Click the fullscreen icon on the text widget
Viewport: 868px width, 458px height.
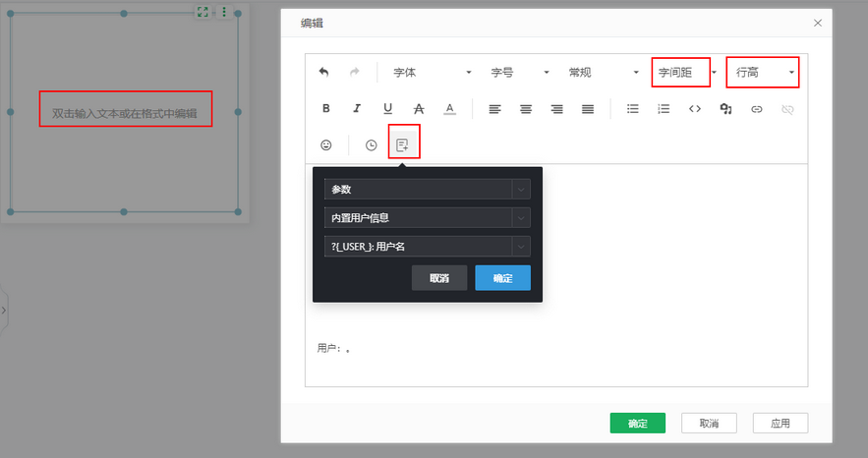point(203,12)
